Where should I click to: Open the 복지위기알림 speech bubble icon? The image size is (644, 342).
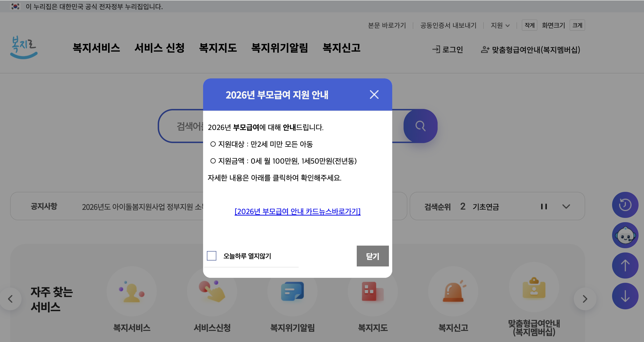(292, 292)
